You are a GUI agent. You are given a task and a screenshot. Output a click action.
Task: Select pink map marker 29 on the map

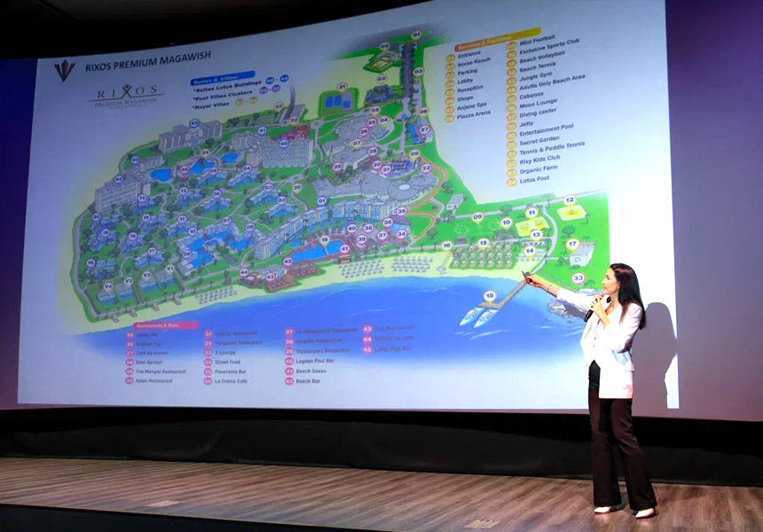click(338, 168)
